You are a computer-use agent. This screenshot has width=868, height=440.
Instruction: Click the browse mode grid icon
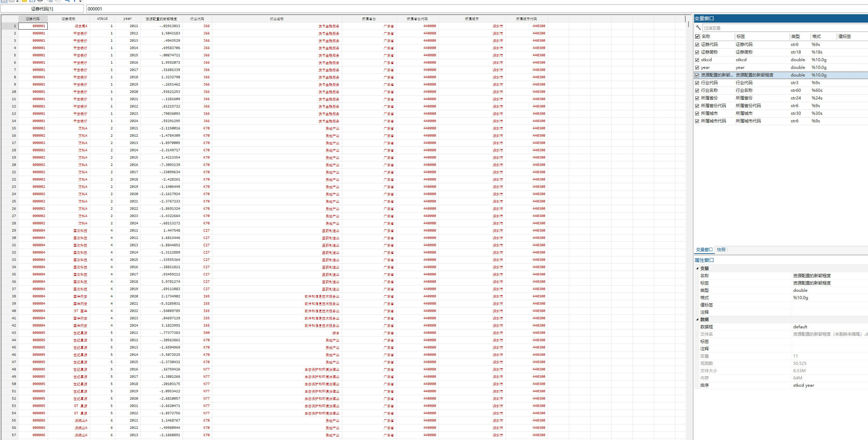tap(11, 1)
